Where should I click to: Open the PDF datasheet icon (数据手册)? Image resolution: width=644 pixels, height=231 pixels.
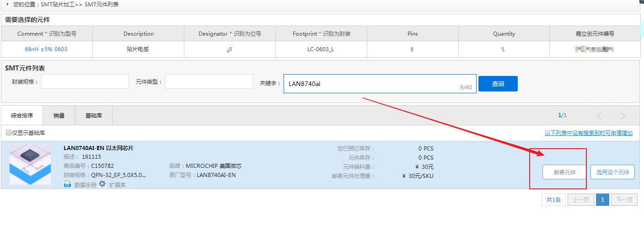click(x=67, y=184)
